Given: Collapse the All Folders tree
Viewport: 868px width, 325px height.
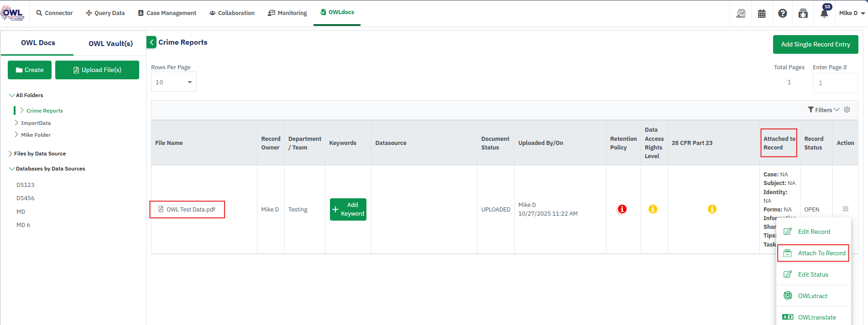Looking at the screenshot, I should [12, 95].
